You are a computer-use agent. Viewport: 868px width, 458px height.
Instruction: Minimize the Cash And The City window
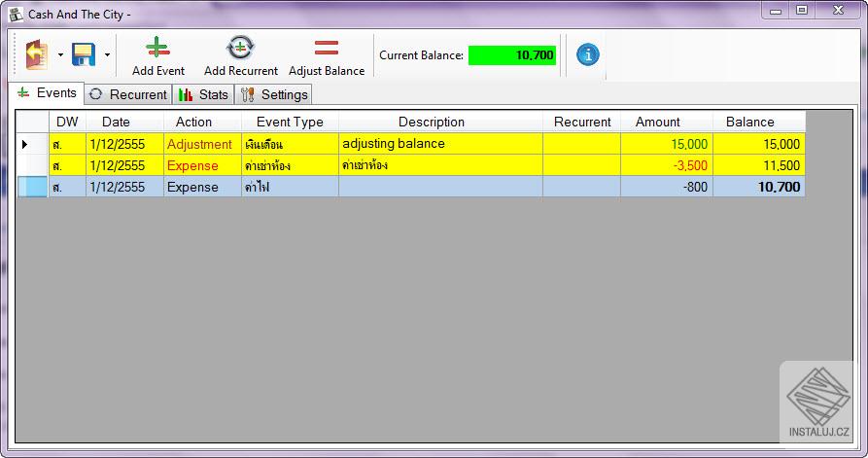click(776, 11)
